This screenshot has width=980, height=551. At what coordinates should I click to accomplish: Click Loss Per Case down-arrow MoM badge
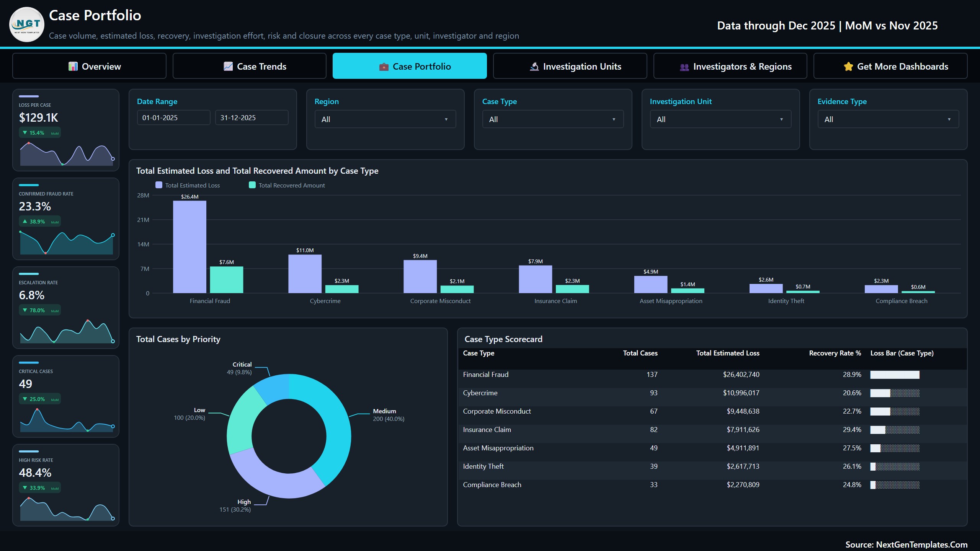[x=40, y=133]
